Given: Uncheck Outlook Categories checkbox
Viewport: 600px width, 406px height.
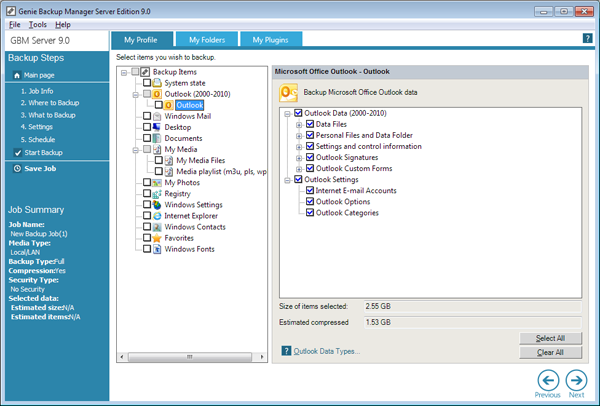Looking at the screenshot, I should 310,213.
